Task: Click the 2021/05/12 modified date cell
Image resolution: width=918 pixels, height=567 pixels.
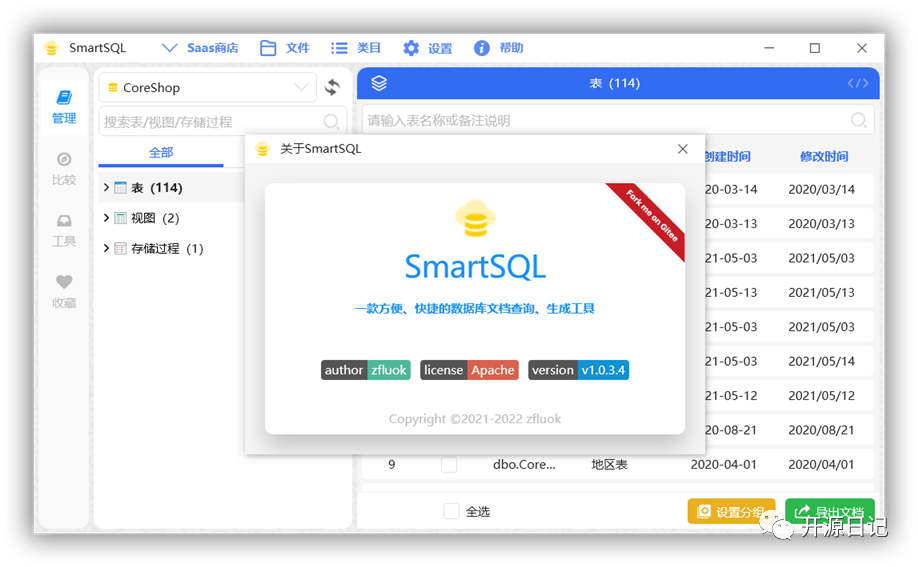Action: pos(821,396)
